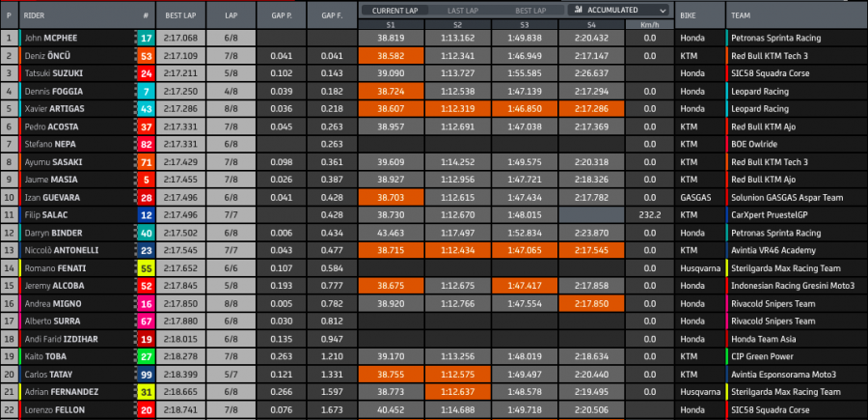Select the Izan Guevara rider row

point(77,197)
